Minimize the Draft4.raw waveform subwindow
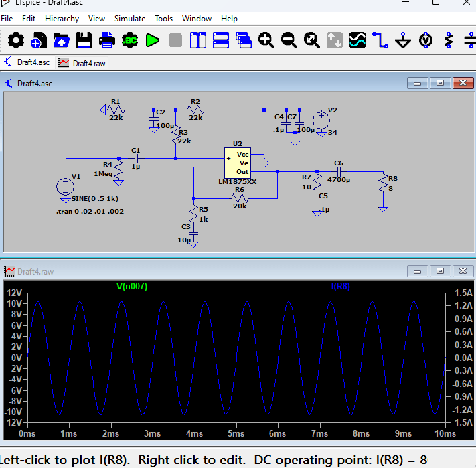 point(417,271)
